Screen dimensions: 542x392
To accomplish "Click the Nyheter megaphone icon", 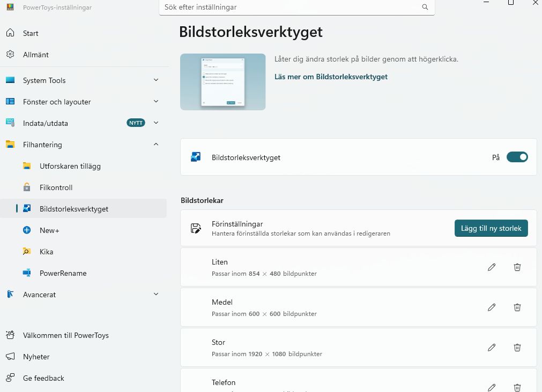I will tap(10, 357).
